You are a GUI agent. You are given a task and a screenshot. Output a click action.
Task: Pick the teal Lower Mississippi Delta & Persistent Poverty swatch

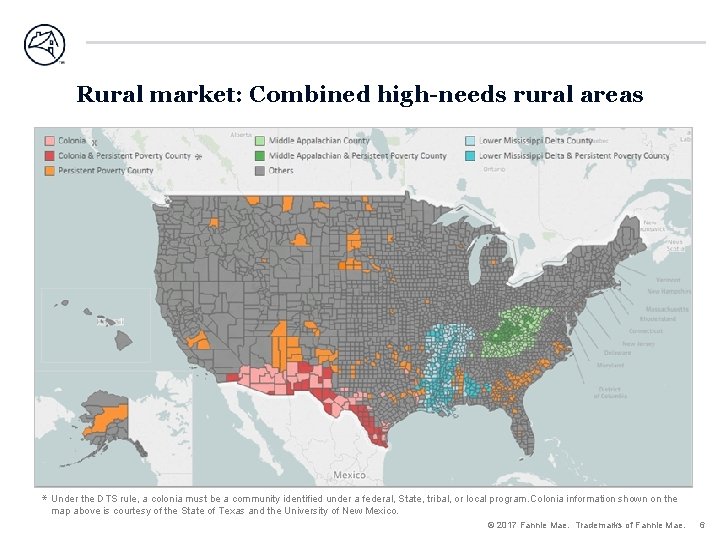pos(470,156)
